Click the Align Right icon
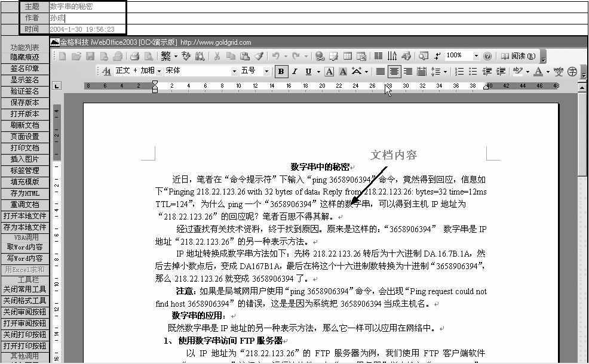 click(408, 72)
